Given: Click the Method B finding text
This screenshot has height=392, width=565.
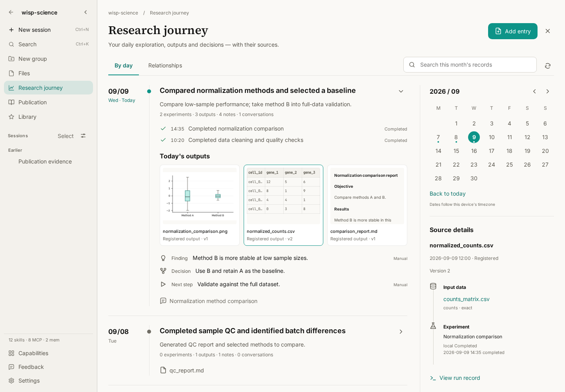Looking at the screenshot, I should tap(250, 258).
